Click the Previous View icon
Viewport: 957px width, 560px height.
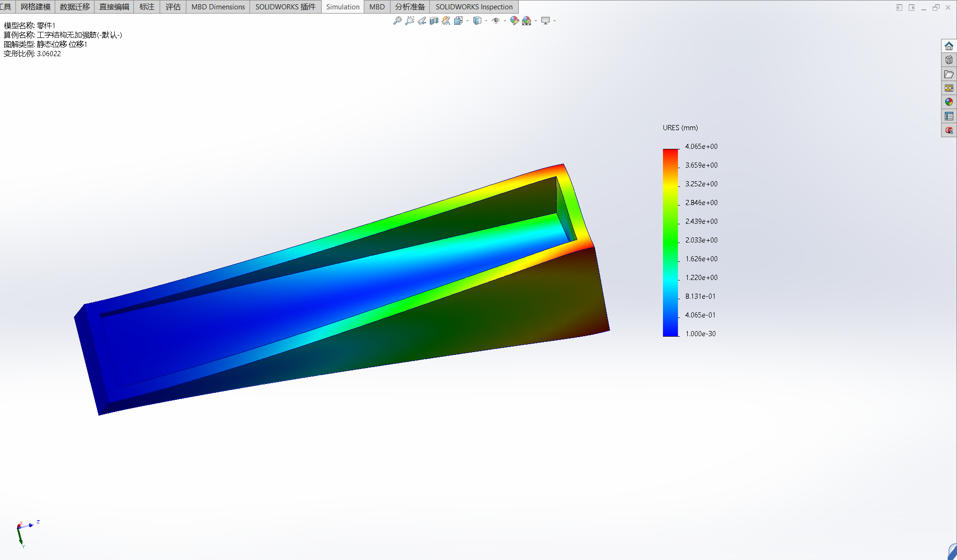coord(422,21)
